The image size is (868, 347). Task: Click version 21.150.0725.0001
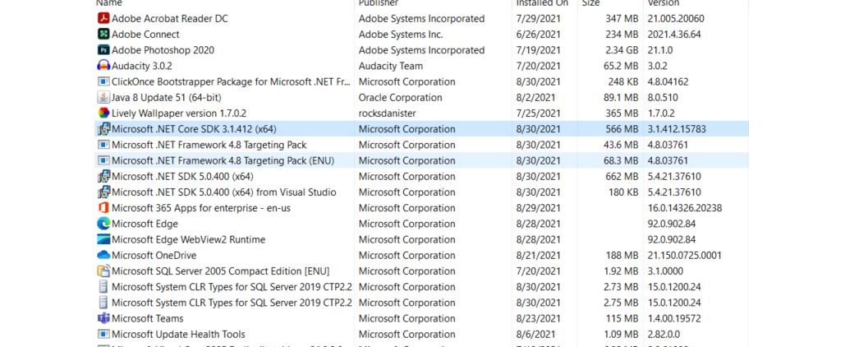click(684, 256)
